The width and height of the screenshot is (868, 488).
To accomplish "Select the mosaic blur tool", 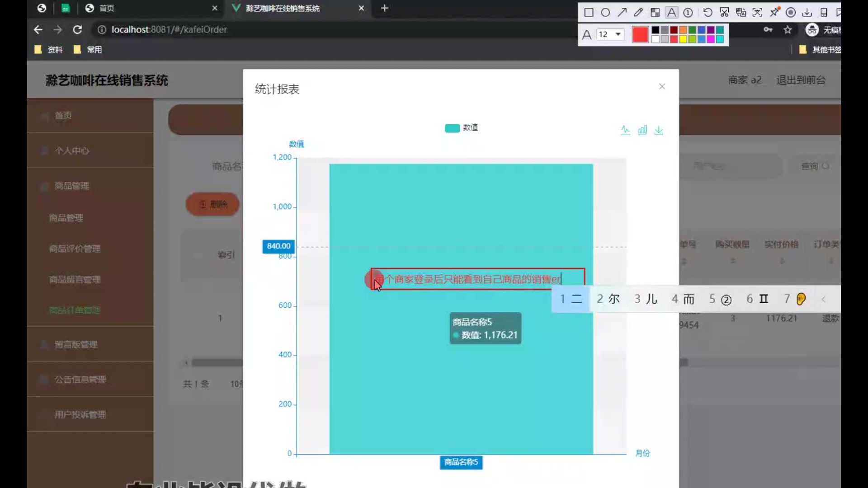I will [655, 13].
